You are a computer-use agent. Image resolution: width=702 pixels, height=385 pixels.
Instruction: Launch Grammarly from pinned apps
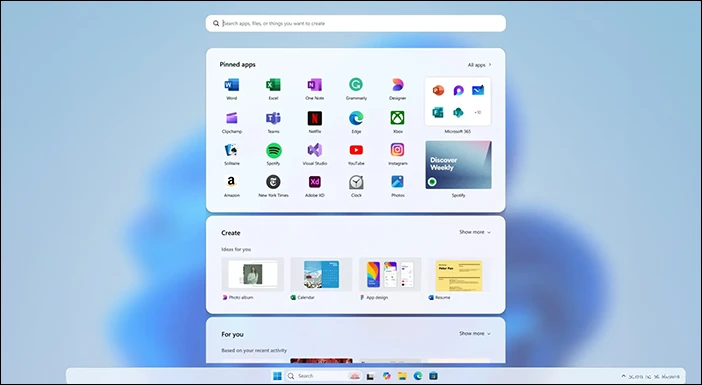point(356,84)
